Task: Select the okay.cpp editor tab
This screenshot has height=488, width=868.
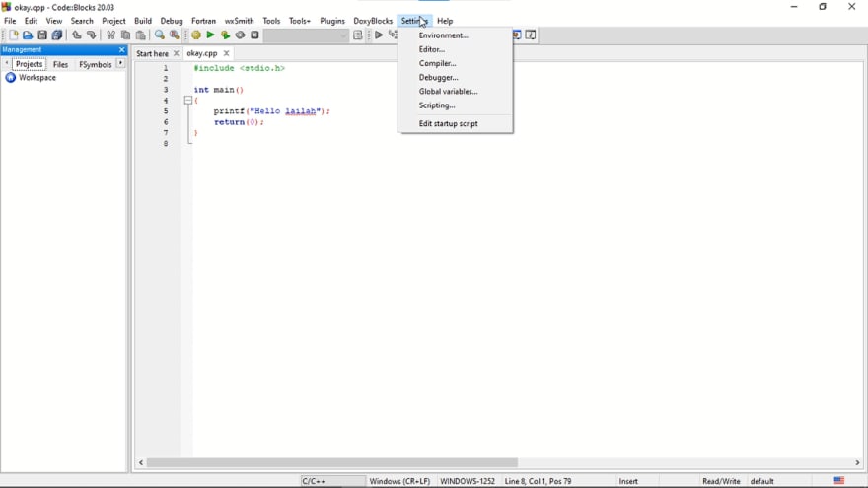Action: click(x=201, y=53)
